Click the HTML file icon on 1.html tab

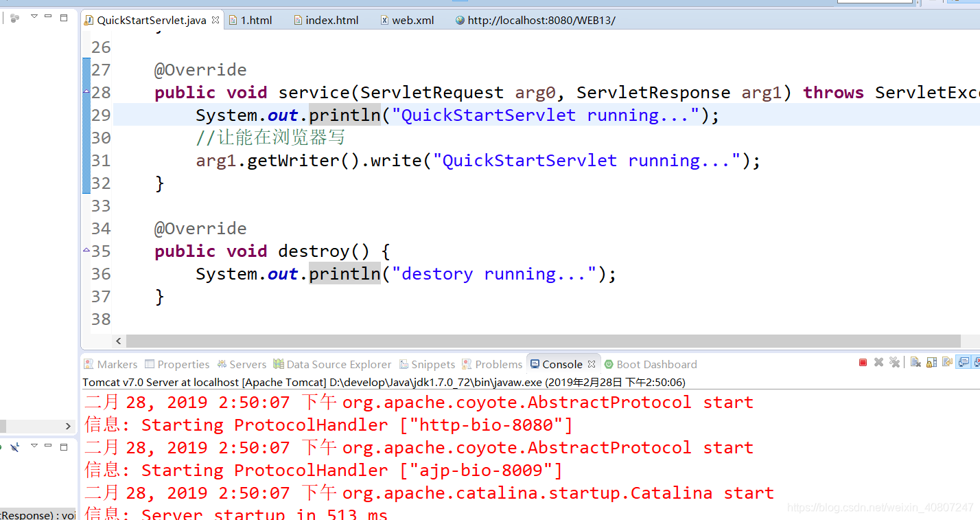point(233,20)
